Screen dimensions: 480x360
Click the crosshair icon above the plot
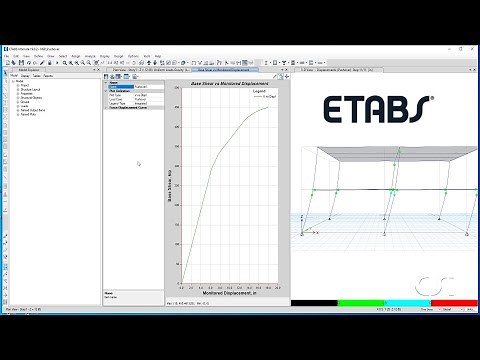tap(287, 77)
